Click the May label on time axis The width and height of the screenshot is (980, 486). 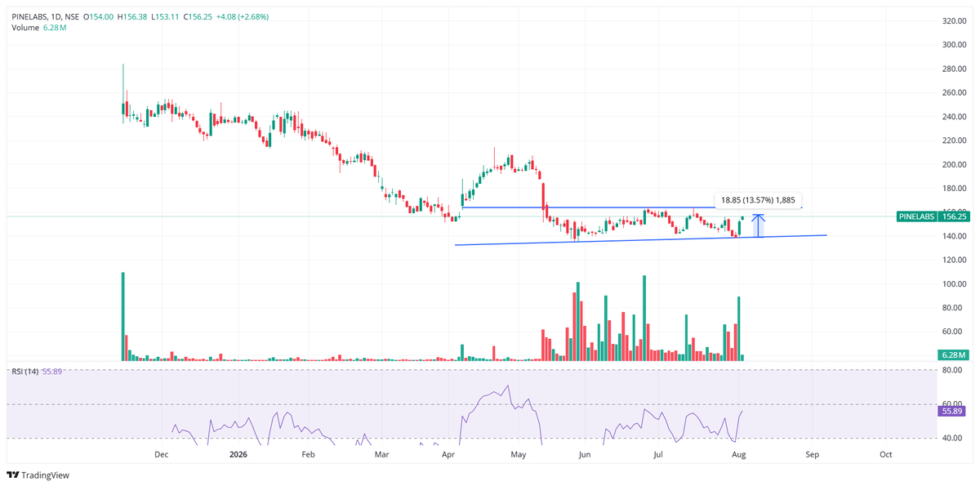[x=519, y=453]
